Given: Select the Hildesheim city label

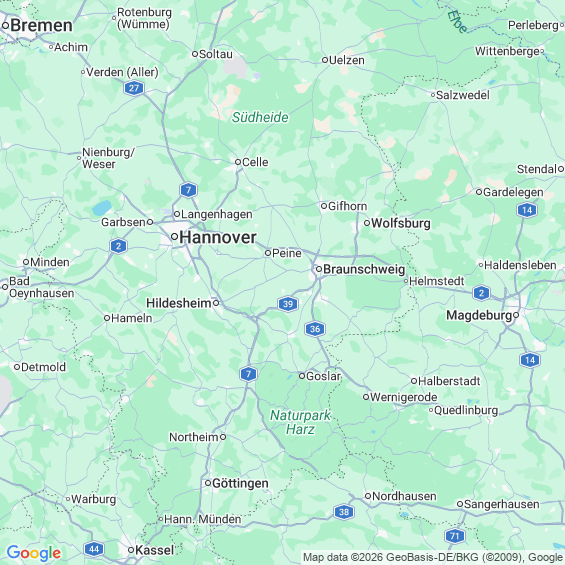Looking at the screenshot, I should (179, 303).
